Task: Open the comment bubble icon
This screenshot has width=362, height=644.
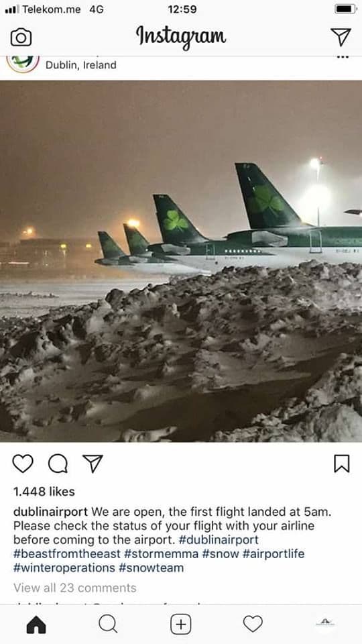Action: pos(58,464)
